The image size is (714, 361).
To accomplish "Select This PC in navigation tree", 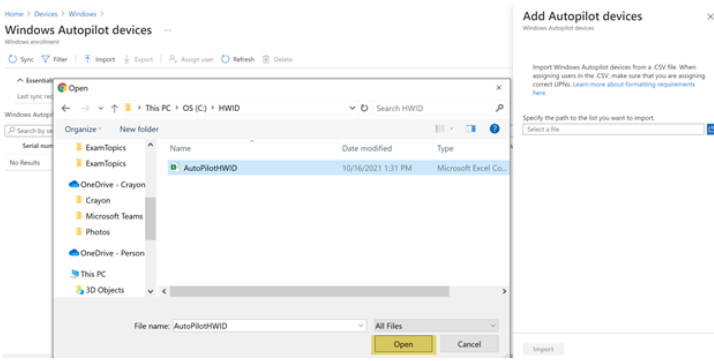I will (88, 274).
